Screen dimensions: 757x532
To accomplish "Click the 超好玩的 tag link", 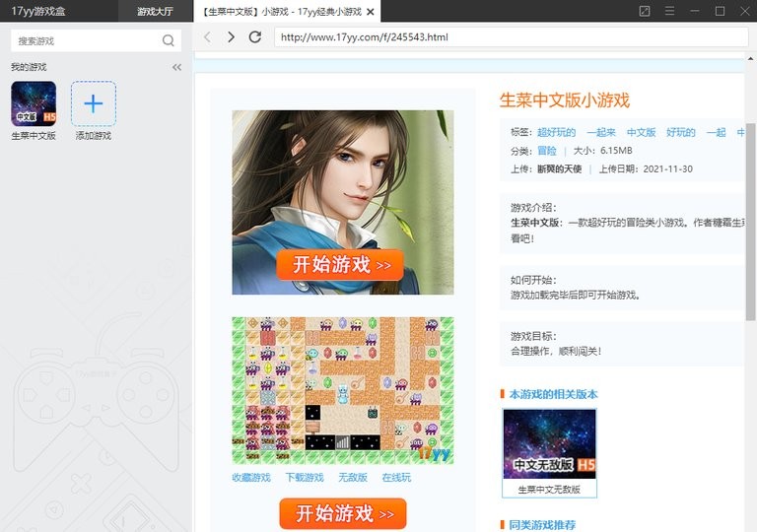I will pos(556,132).
